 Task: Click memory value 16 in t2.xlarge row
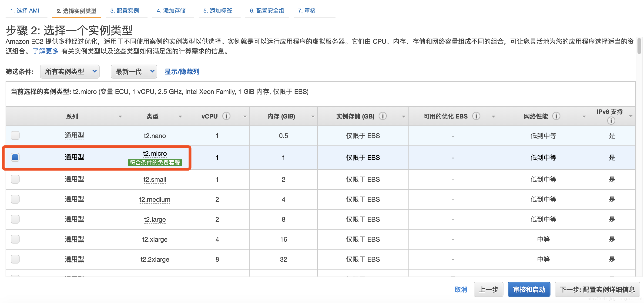click(283, 239)
